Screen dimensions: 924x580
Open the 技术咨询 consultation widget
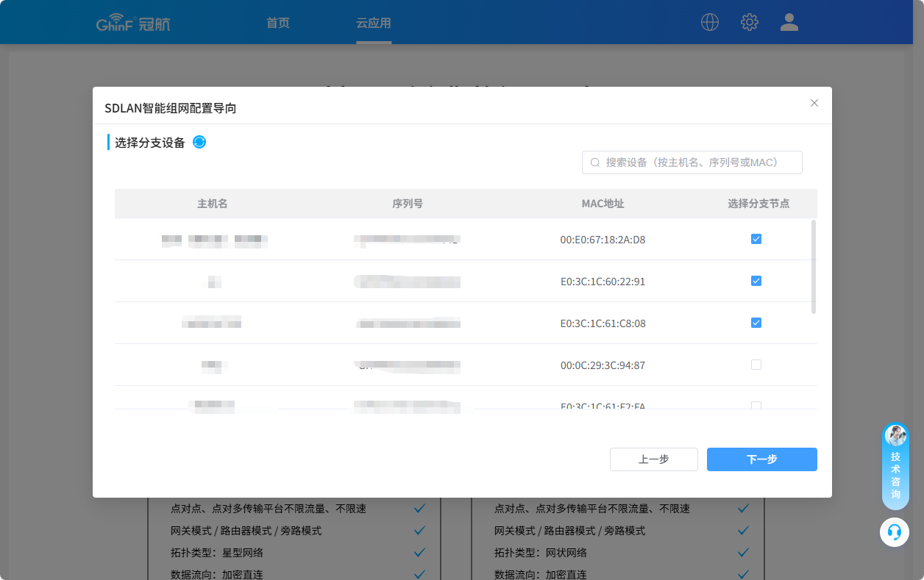coord(895,467)
